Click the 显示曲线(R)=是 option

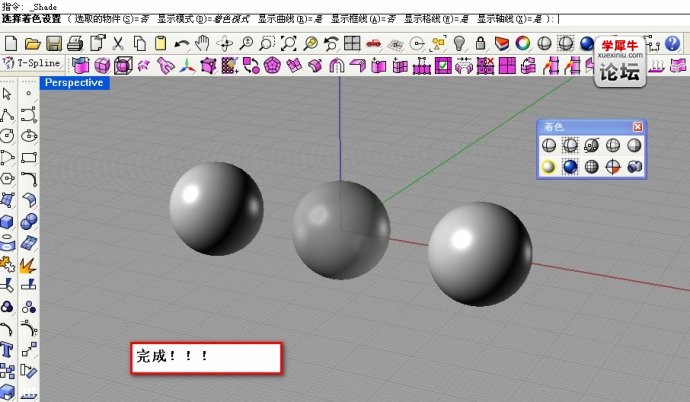[290, 19]
